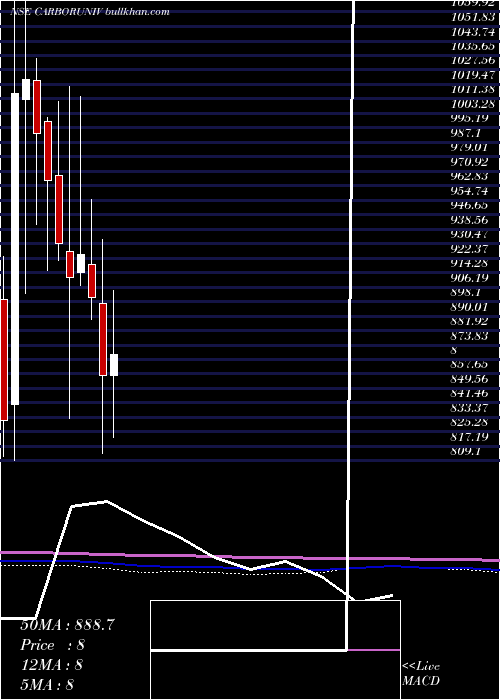Select the 873.83 price axis label
This screenshot has height=700, width=500.
pos(470,336)
